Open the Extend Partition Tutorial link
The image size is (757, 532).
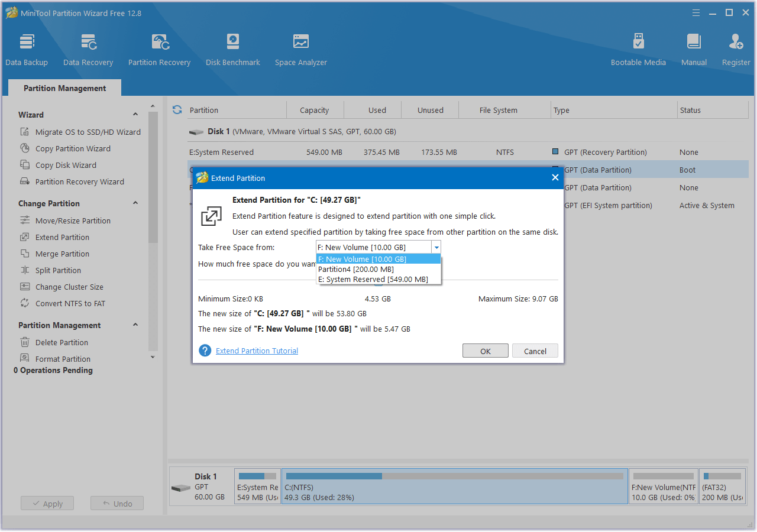256,350
